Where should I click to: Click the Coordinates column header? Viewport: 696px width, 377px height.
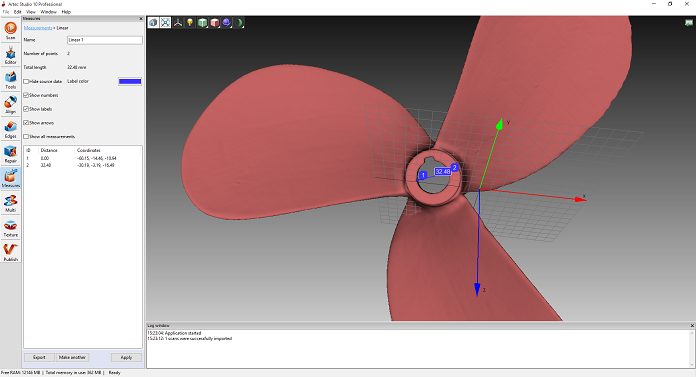pos(89,151)
